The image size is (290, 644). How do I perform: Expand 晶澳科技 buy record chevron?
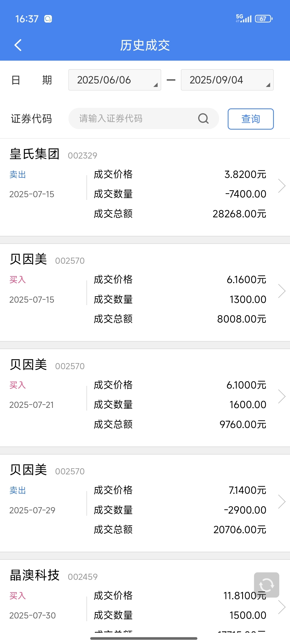click(x=282, y=607)
